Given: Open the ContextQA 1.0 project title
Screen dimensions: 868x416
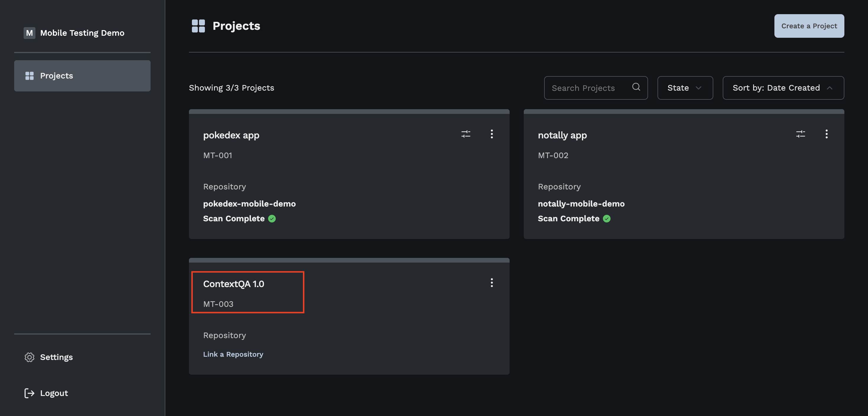Looking at the screenshot, I should [234, 284].
